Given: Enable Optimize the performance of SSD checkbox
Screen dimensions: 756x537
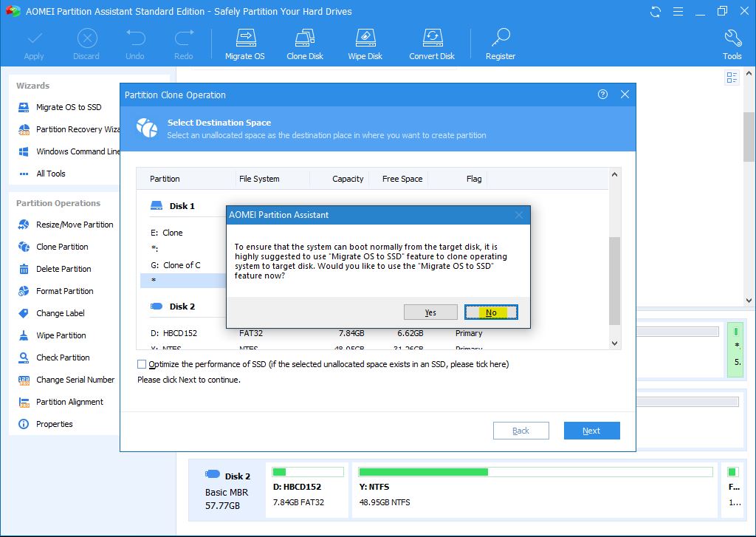Looking at the screenshot, I should (x=142, y=364).
